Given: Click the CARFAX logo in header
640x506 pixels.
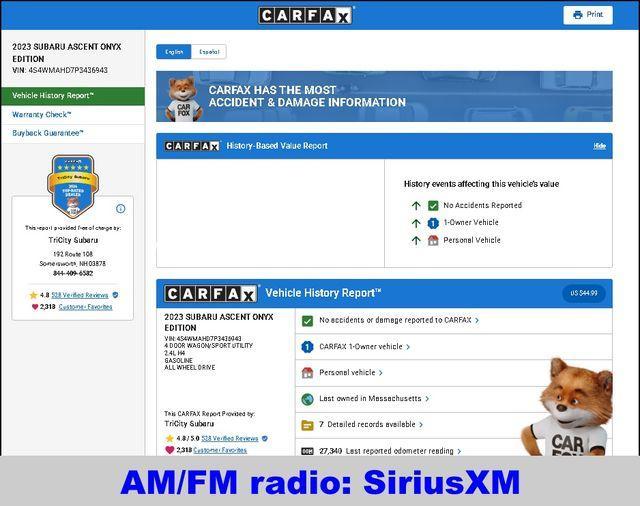Looking at the screenshot, I should (x=306, y=16).
